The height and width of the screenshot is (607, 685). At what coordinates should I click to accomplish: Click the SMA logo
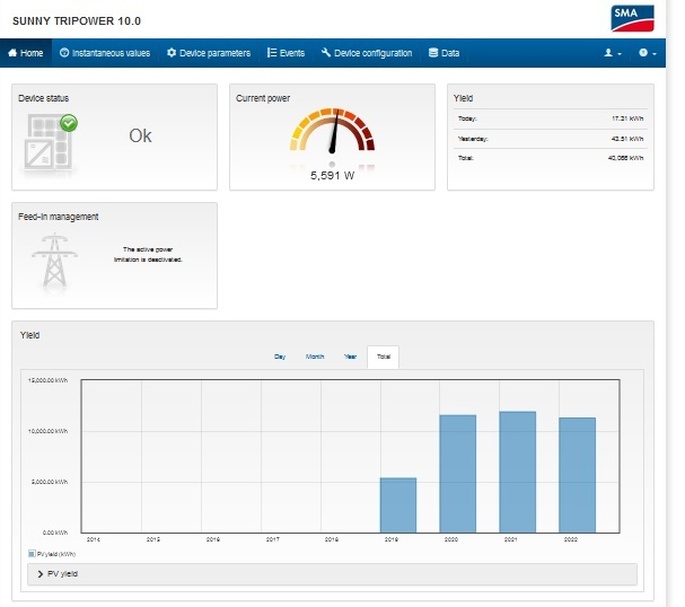(x=632, y=18)
